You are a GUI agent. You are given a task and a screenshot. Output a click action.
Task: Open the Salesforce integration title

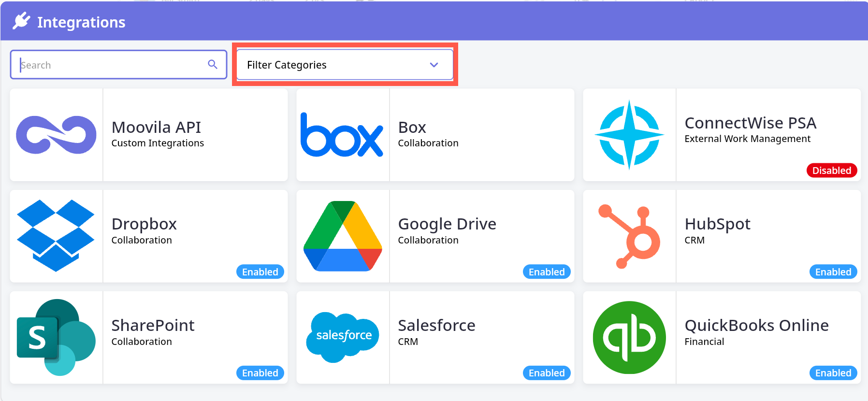(x=436, y=326)
